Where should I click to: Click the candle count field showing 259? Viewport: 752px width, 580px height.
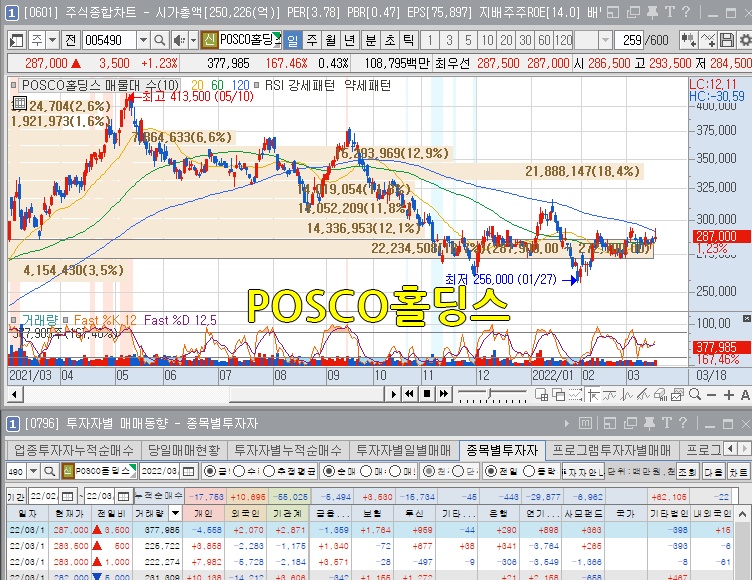pos(628,40)
